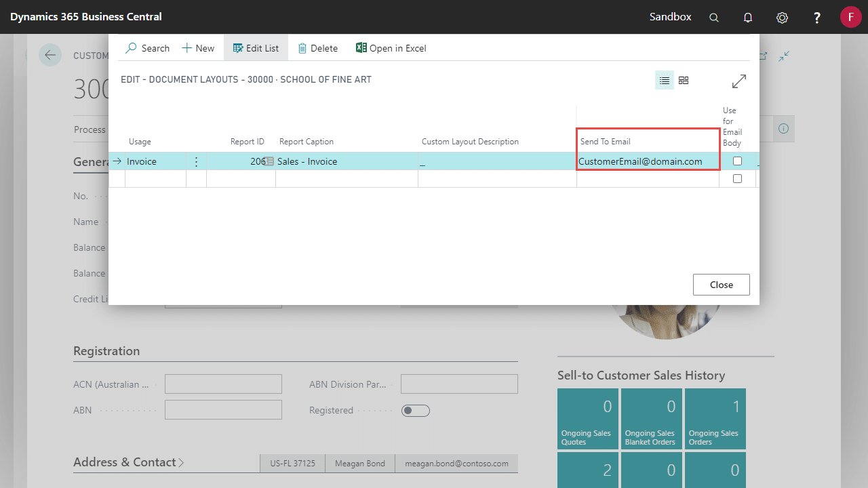Edit the CustomerEmail@domain.com cell
Screen dimensions: 868x488
[648, 161]
